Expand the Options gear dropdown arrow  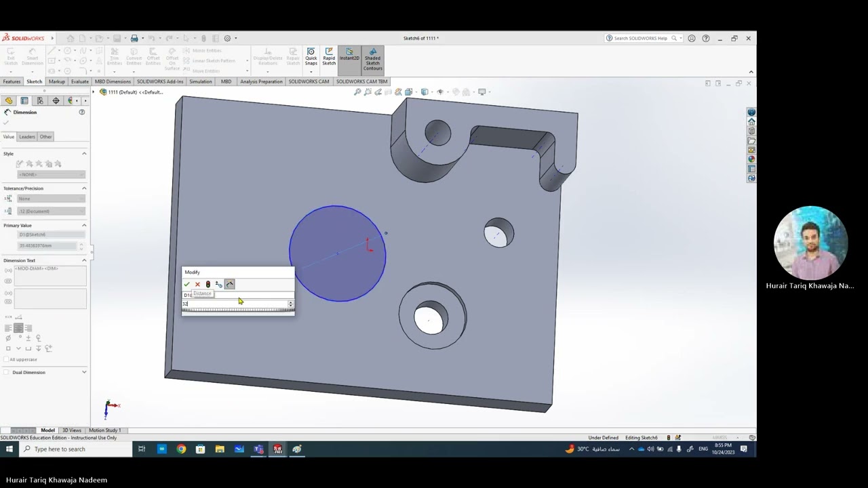235,38
